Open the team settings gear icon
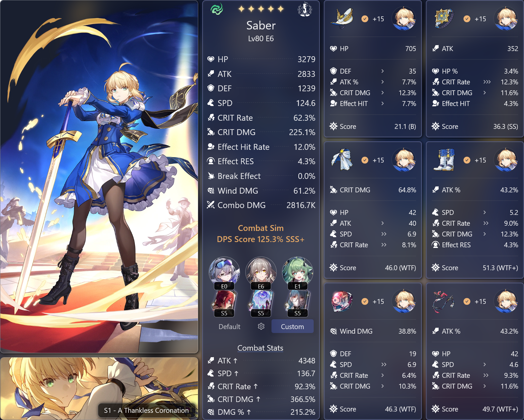Image resolution: width=524 pixels, height=420 pixels. tap(261, 326)
